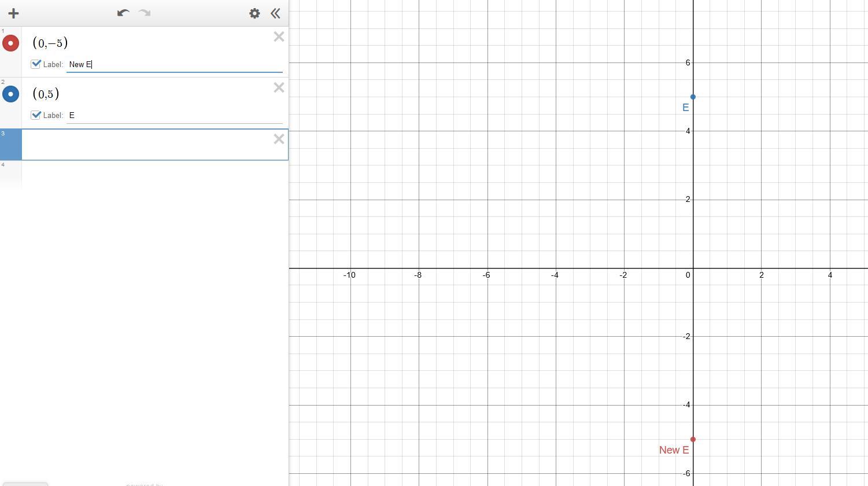This screenshot has height=486, width=868.
Task: Click the "New E" label on the graph
Action: coord(674,450)
